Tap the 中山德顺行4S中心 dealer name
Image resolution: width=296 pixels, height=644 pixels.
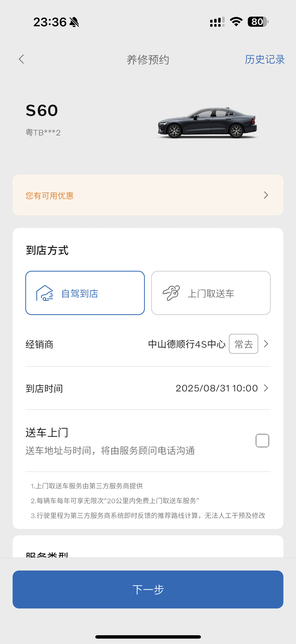point(187,344)
